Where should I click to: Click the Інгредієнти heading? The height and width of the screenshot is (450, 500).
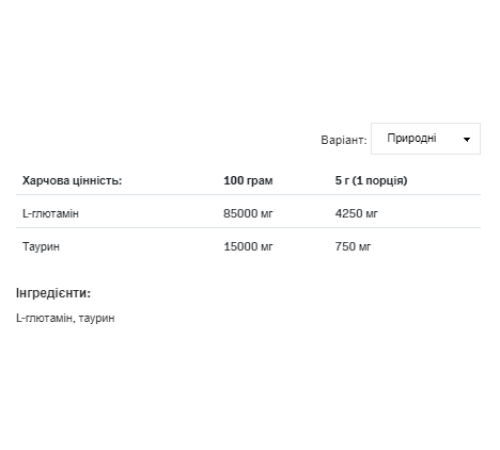coord(53,293)
